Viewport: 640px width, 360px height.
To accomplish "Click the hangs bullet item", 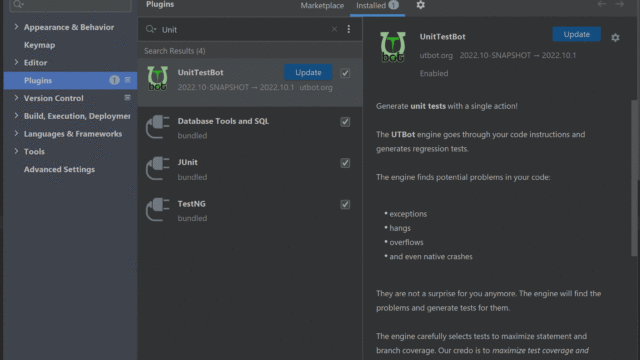I will pos(400,228).
